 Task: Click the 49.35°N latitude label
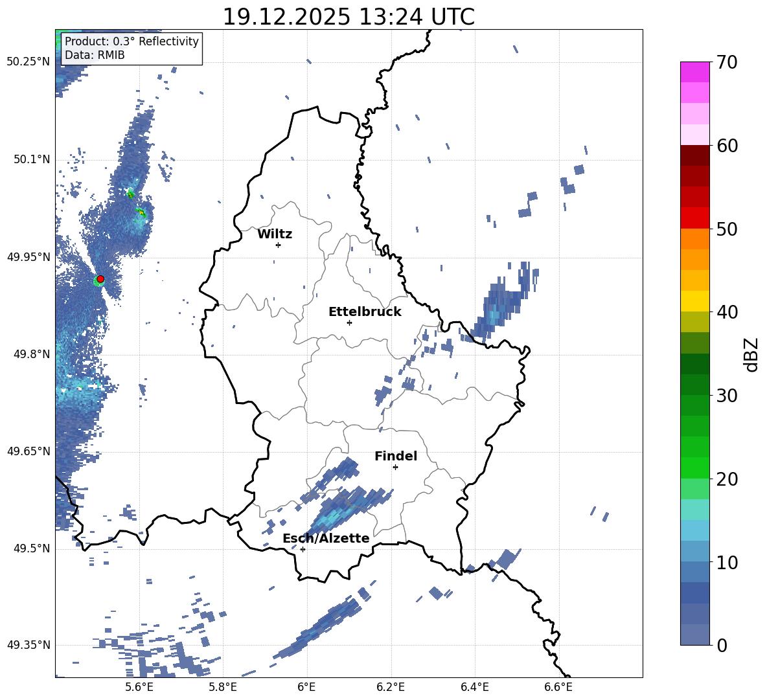tap(29, 645)
